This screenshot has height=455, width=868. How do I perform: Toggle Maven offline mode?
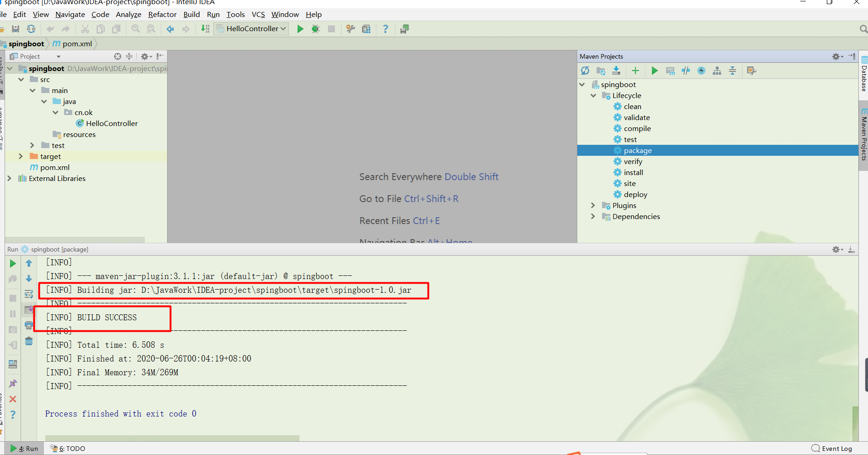[x=686, y=71]
